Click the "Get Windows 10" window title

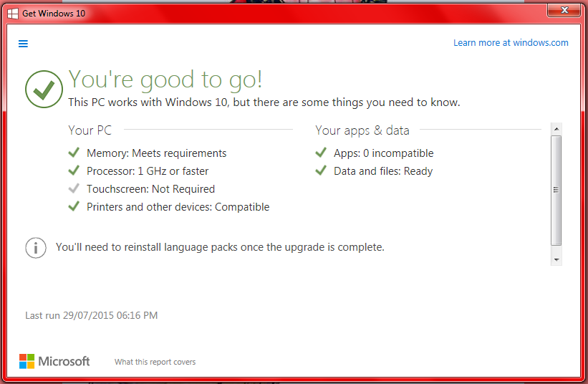point(54,14)
